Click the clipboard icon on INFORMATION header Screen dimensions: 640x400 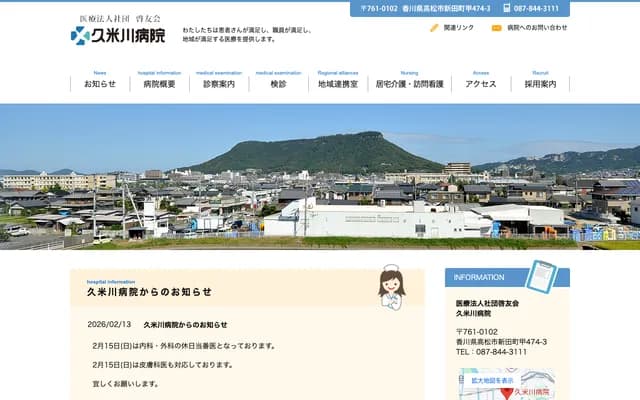point(542,277)
